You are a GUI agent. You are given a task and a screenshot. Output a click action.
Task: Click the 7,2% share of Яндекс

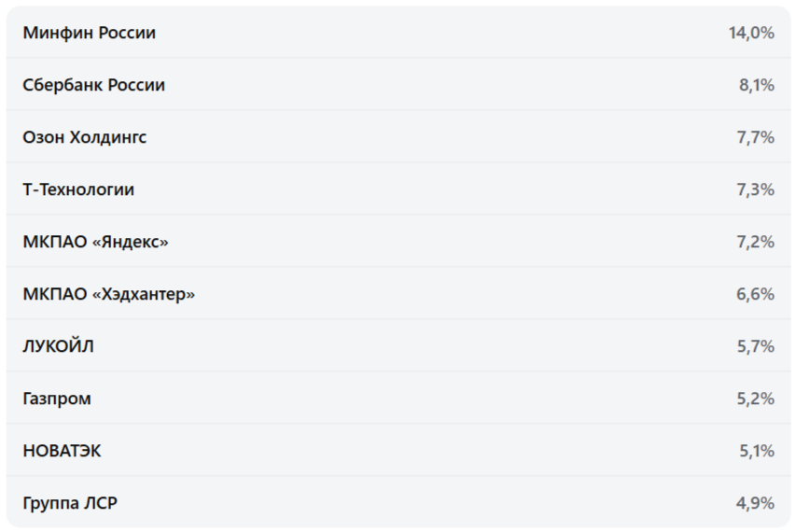click(755, 242)
